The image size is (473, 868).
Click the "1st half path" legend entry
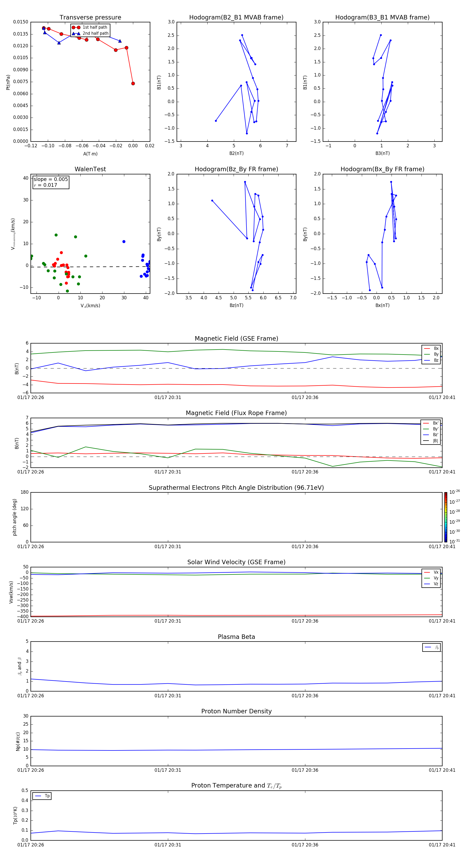90,27
